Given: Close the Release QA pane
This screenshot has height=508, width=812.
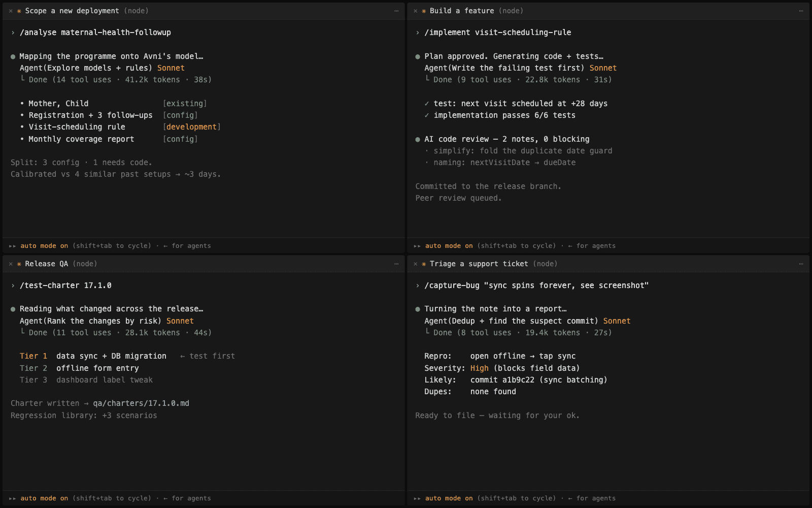Looking at the screenshot, I should [x=11, y=264].
